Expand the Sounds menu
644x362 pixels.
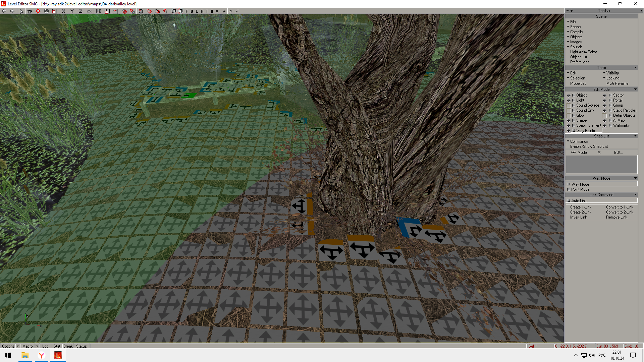point(576,47)
